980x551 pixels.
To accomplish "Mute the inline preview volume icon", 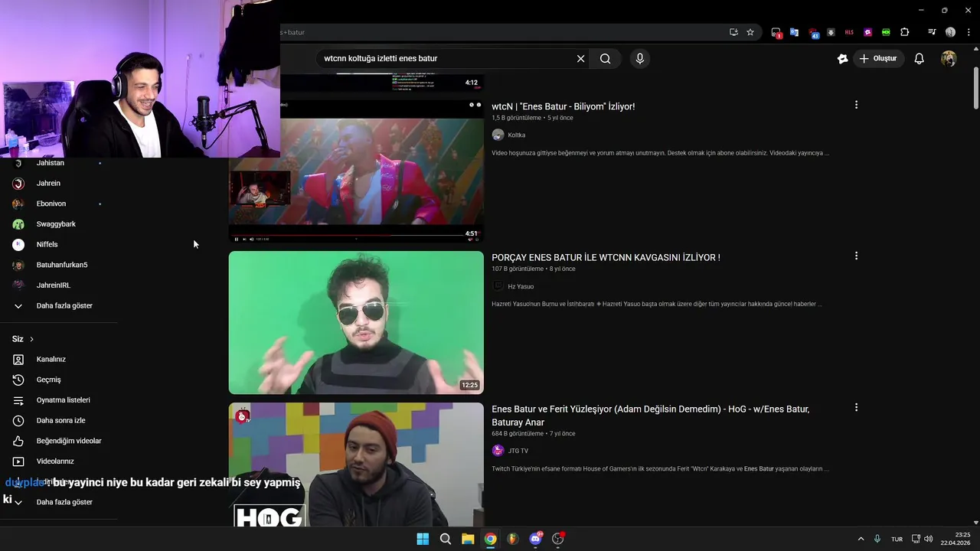I will (252, 239).
